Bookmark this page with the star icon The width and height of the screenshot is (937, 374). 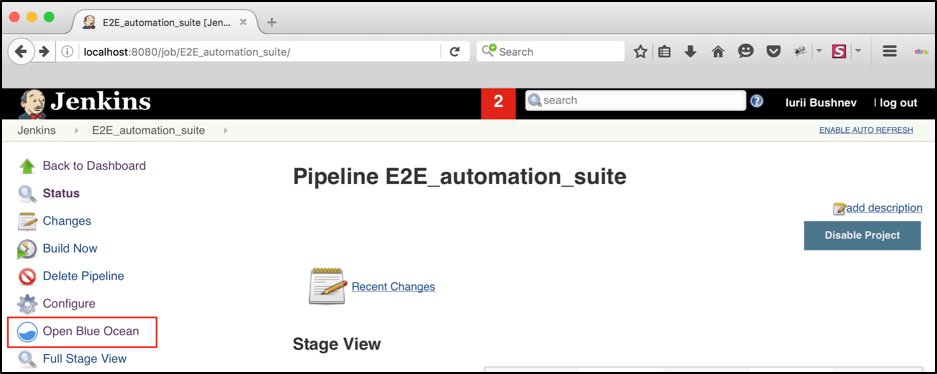coord(640,52)
